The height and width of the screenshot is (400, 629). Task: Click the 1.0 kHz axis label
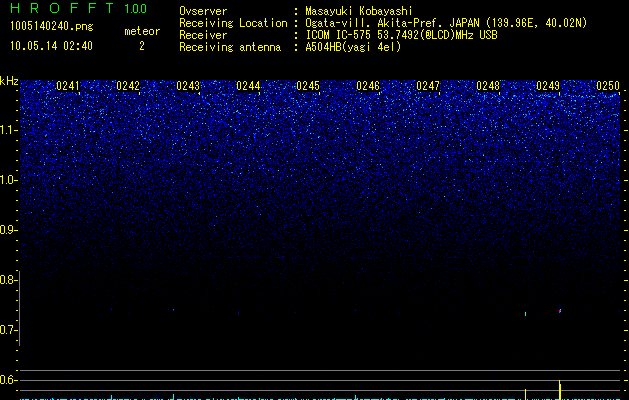[x=8, y=180]
